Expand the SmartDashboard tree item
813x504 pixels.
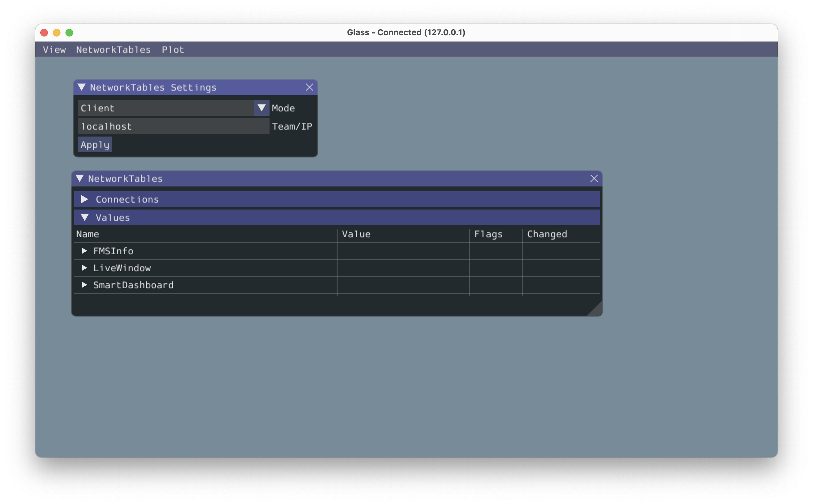[x=85, y=285]
